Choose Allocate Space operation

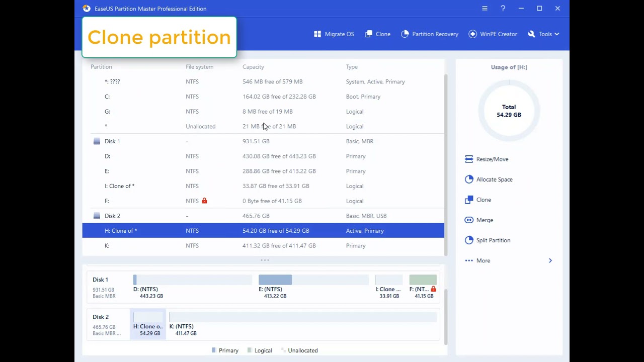489,179
